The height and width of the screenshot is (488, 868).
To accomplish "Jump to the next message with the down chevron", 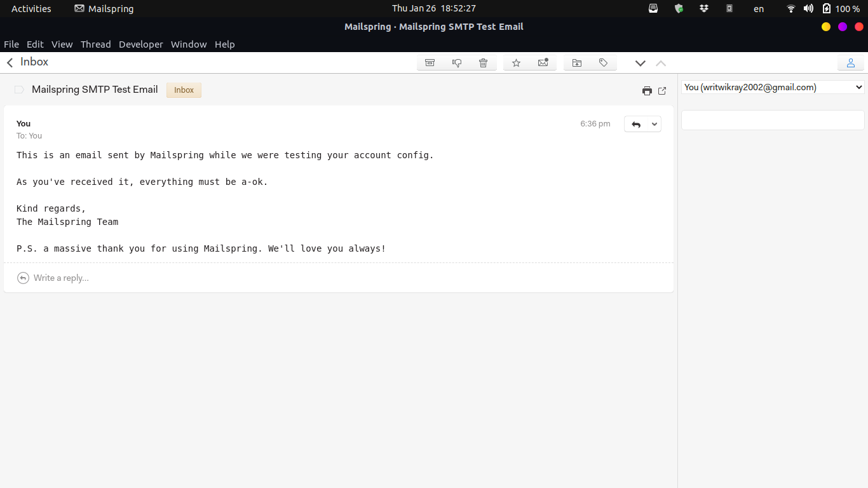I will (640, 63).
